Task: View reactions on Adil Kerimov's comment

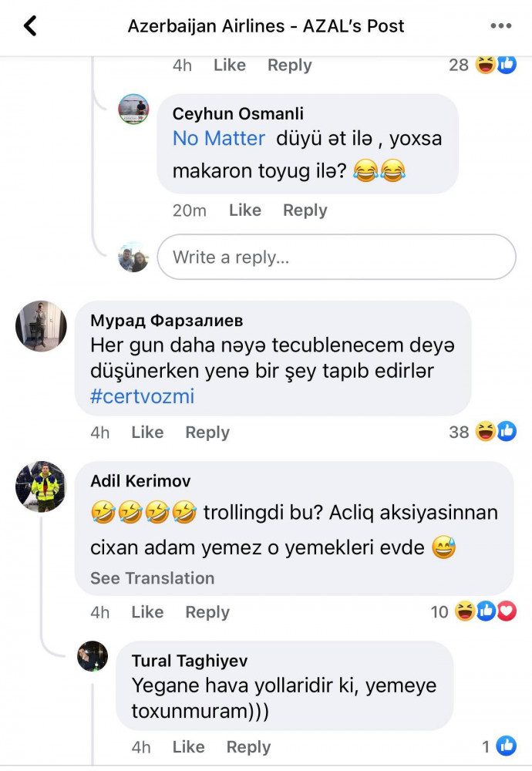Action: click(473, 611)
